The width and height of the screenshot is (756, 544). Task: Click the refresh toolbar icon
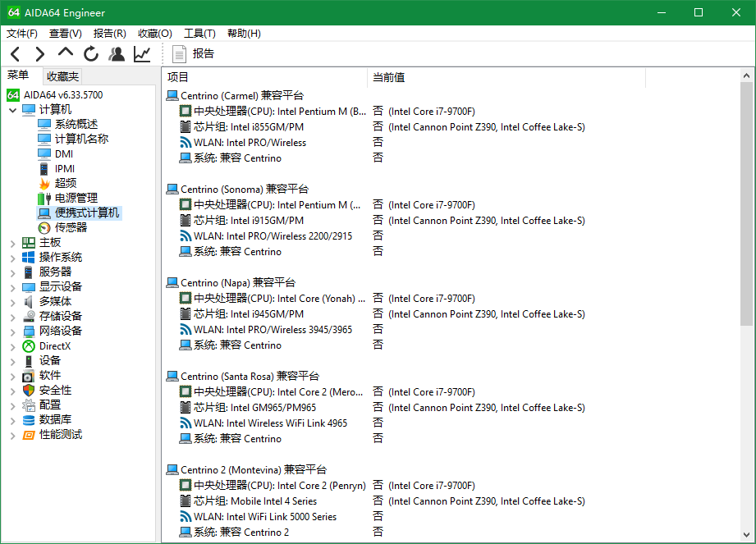pyautogui.click(x=91, y=54)
